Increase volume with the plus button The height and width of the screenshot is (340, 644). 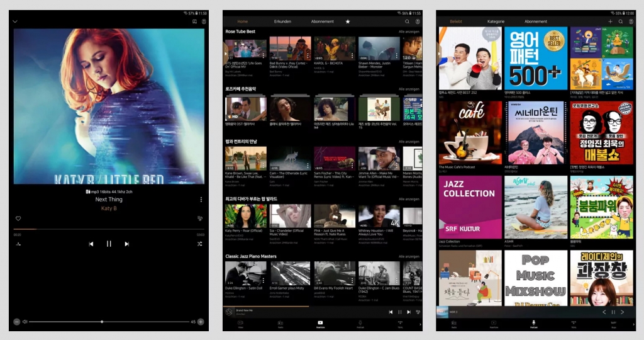click(x=201, y=322)
